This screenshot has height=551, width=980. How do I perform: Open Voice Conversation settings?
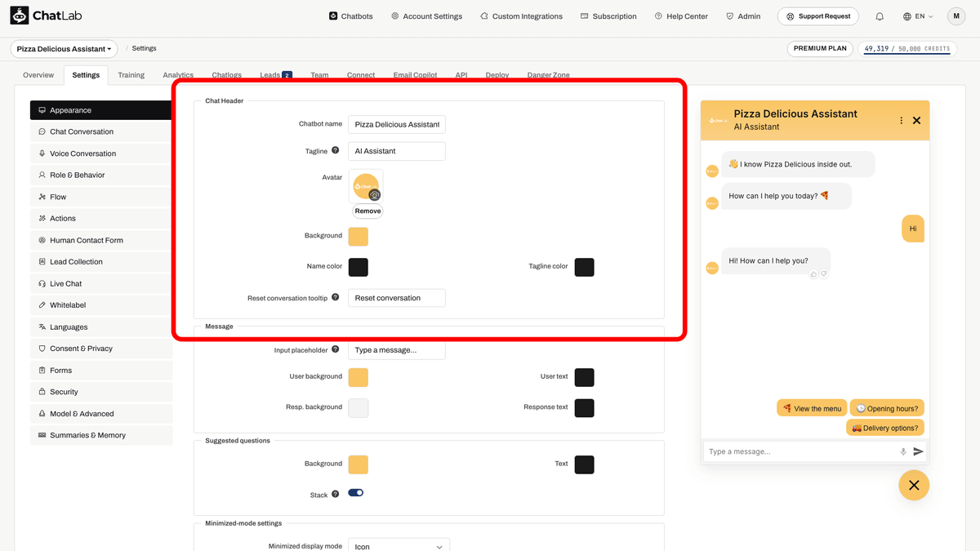101,153
